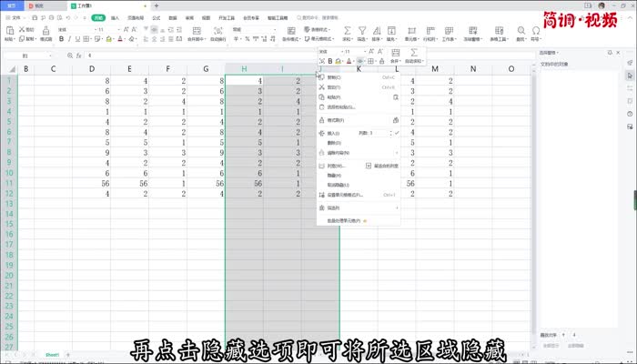
Task: Click the Freeze Panes icon in ribbon
Action: [x=475, y=31]
